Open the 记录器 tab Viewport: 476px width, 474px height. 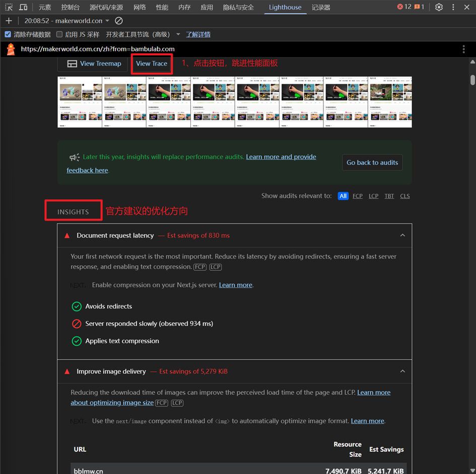(x=321, y=7)
